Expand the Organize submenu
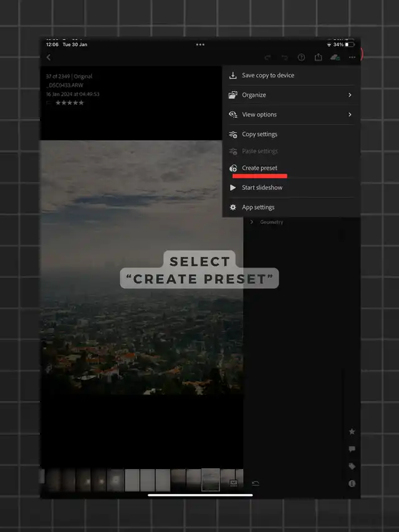 click(291, 95)
